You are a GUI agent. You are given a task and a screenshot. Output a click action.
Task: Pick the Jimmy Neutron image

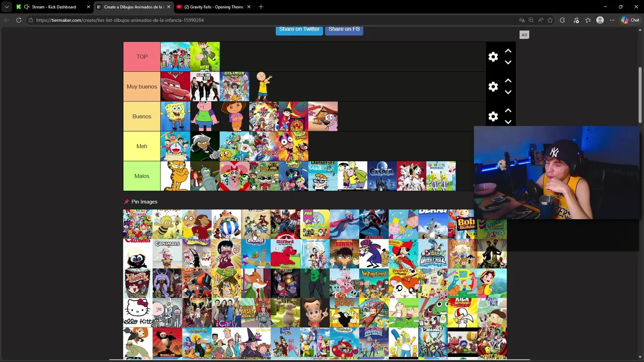[315, 313]
